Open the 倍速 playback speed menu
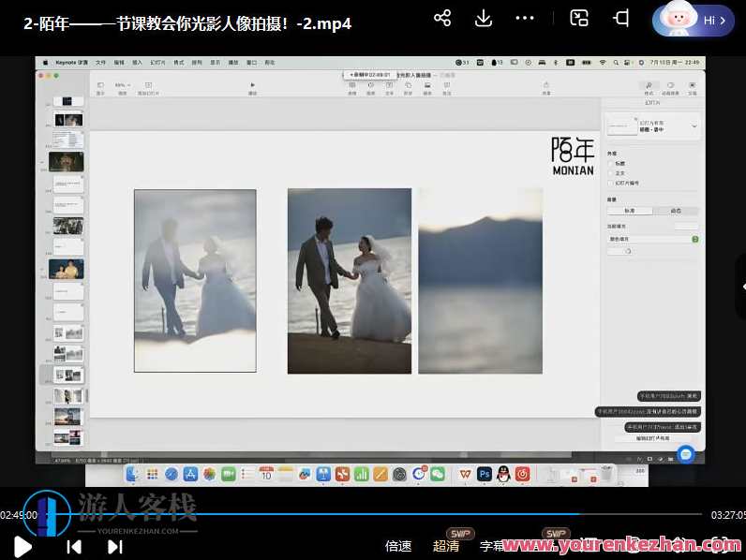The height and width of the screenshot is (560, 746). 398,546
